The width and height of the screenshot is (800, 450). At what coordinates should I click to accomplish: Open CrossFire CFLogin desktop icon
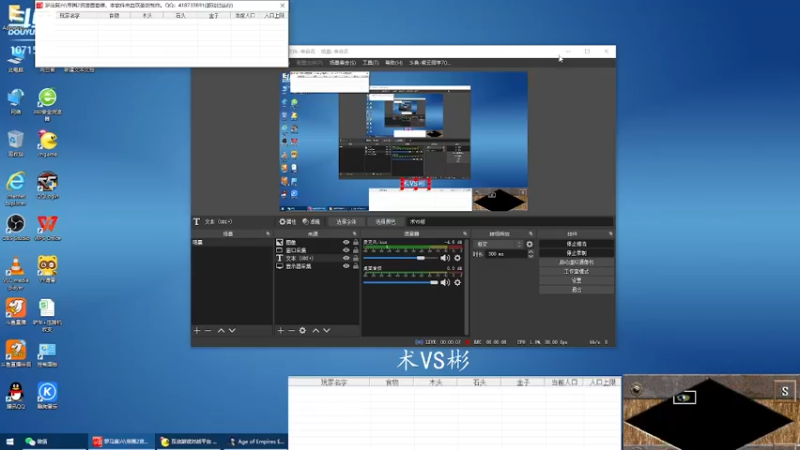47,185
